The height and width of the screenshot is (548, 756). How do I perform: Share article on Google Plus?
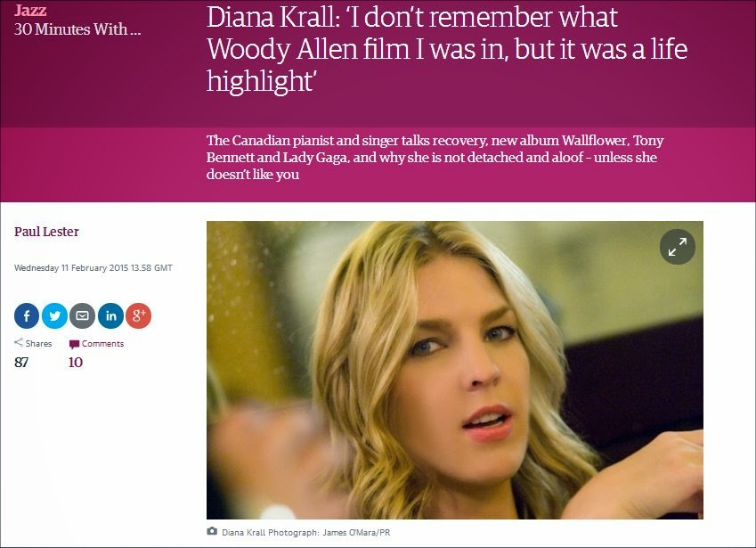[x=138, y=316]
